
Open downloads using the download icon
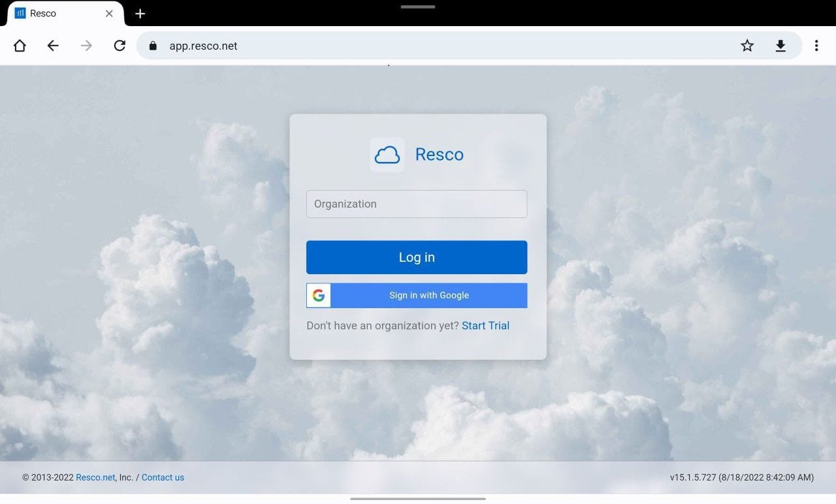[780, 46]
